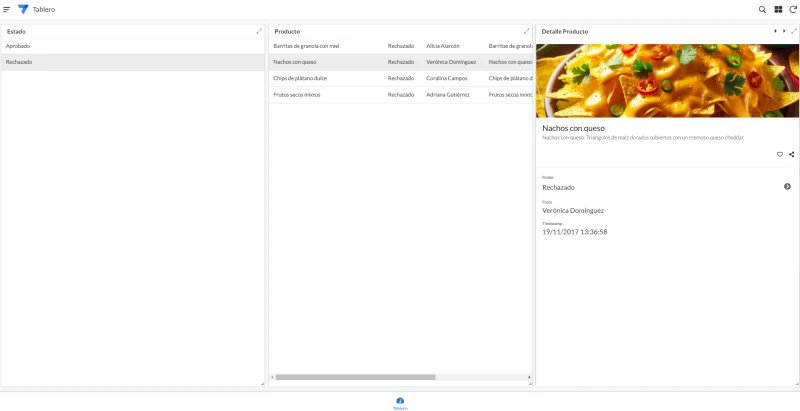Expand the Detalle Producto panel to fullscreen
Viewport: 800px width, 411px height.
pos(793,31)
